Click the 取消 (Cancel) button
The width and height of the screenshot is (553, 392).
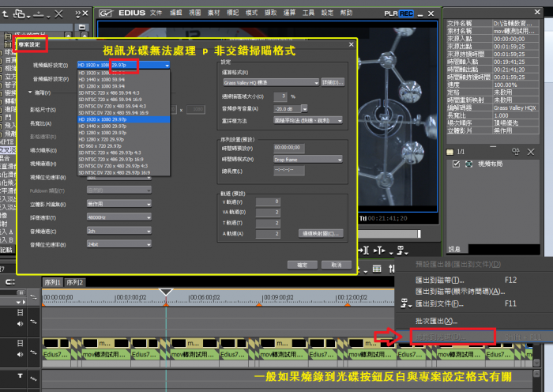[x=336, y=265]
